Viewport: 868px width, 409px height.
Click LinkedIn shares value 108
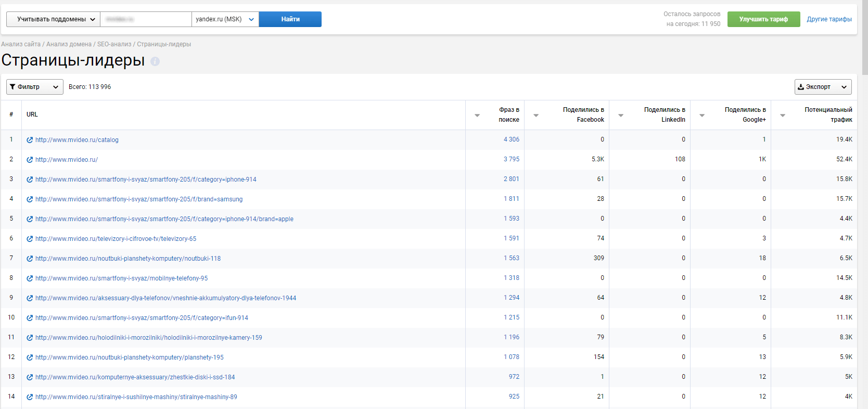click(x=680, y=159)
